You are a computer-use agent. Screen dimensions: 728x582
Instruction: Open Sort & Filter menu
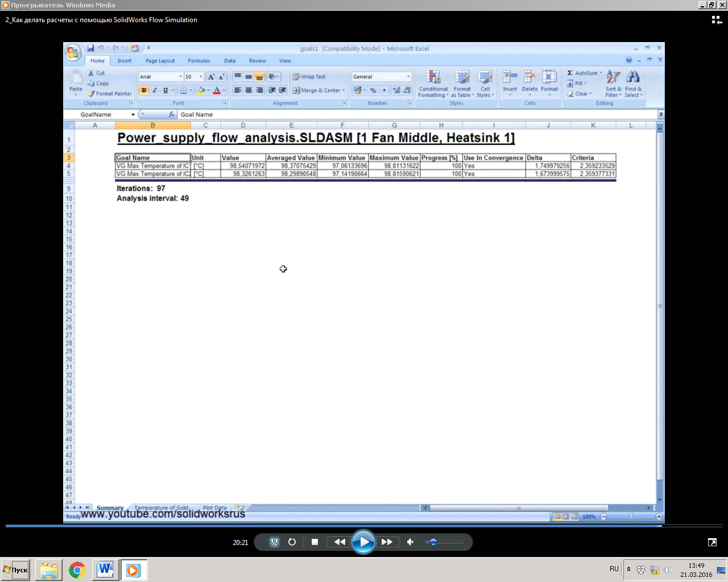point(613,84)
